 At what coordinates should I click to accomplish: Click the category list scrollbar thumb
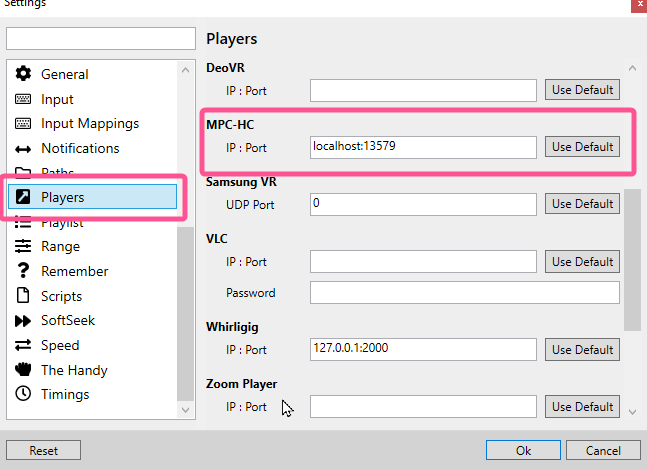point(185,313)
